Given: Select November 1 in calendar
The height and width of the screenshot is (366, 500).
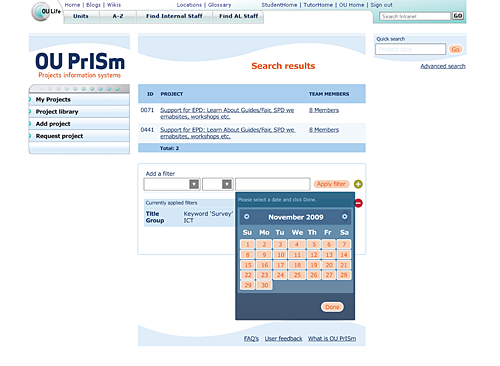Looking at the screenshot, I should (x=248, y=244).
